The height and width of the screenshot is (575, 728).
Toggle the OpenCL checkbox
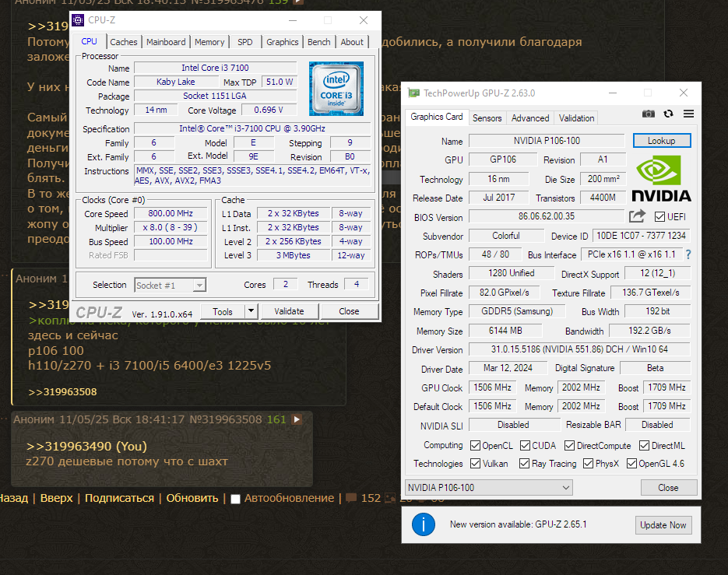475,446
